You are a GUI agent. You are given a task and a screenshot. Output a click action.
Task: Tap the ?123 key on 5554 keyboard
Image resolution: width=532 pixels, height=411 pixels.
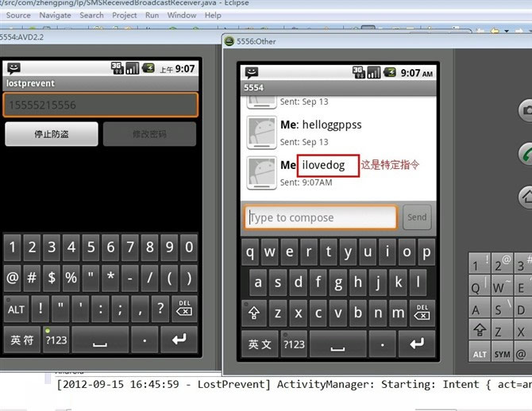point(56,340)
